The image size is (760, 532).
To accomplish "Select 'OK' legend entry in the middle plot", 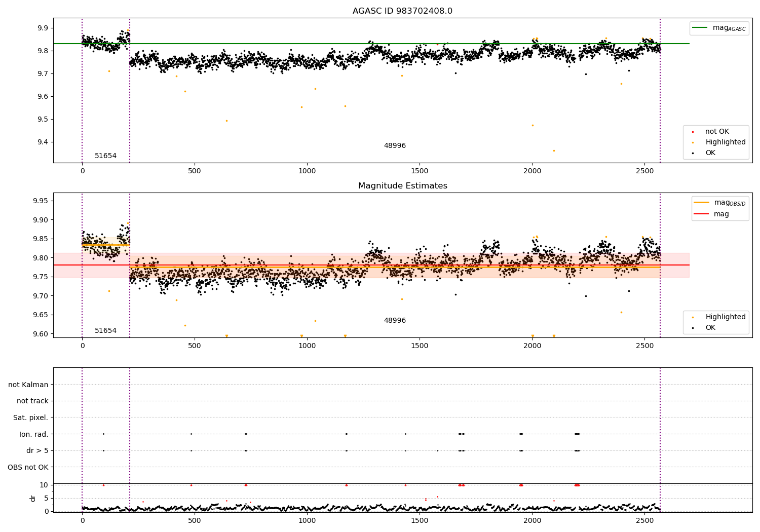I will point(710,328).
